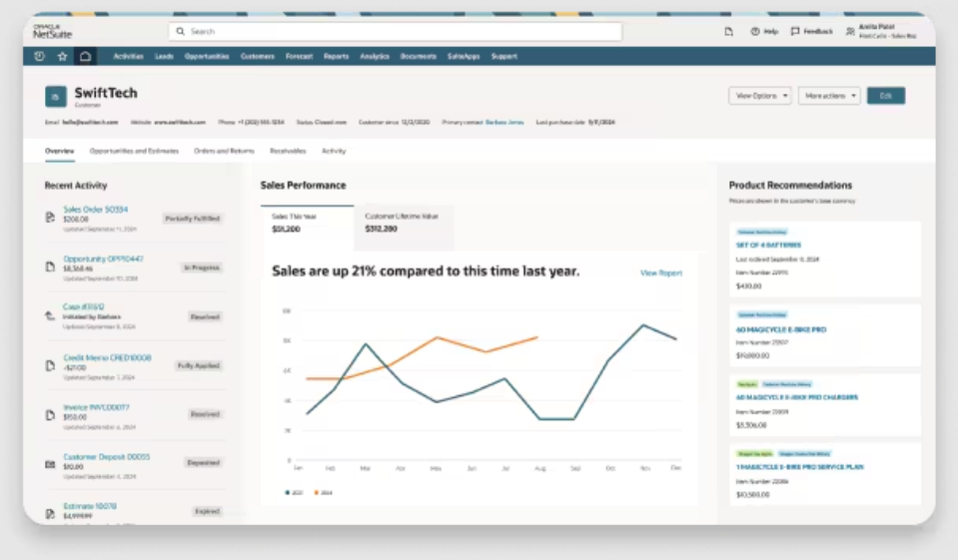Open the Reports menu
Screen dimensions: 958x560
coord(336,56)
